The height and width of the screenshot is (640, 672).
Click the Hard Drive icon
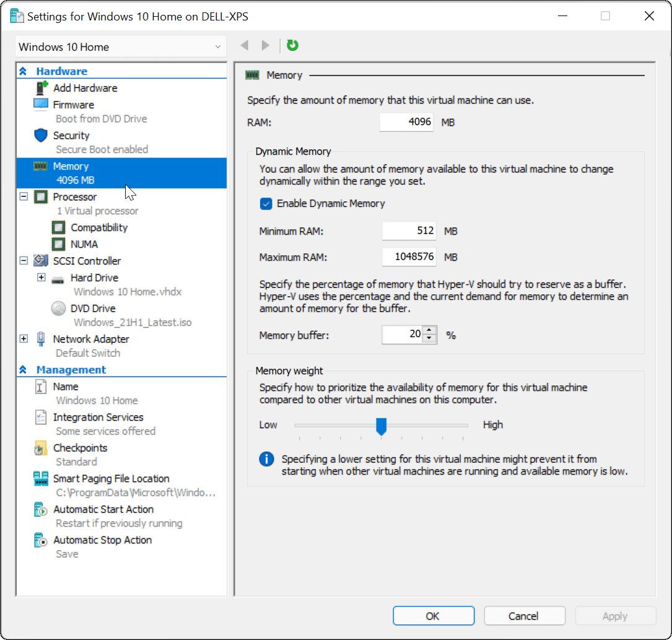click(58, 280)
